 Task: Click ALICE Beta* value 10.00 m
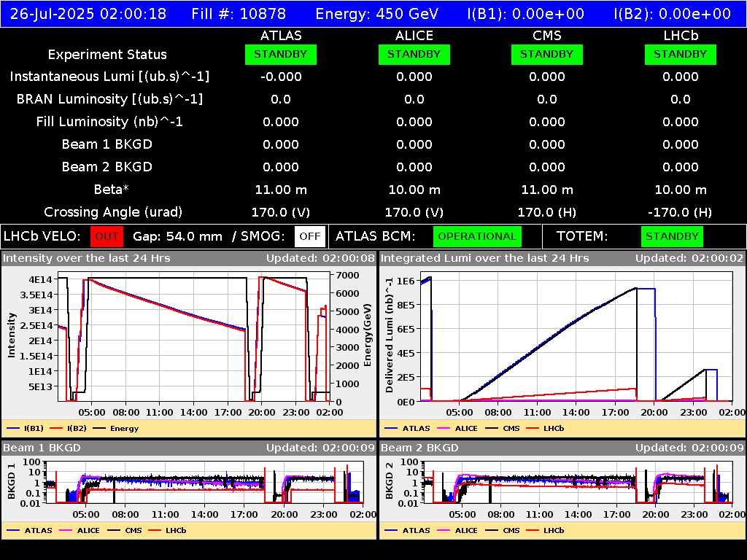pyautogui.click(x=414, y=190)
